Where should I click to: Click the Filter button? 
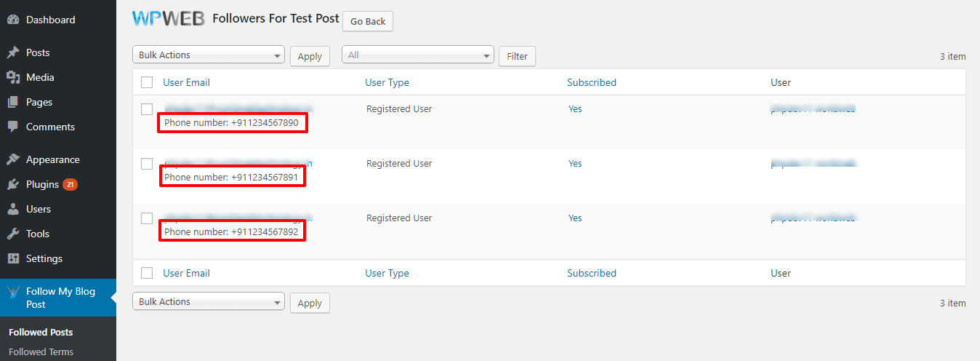[x=517, y=56]
